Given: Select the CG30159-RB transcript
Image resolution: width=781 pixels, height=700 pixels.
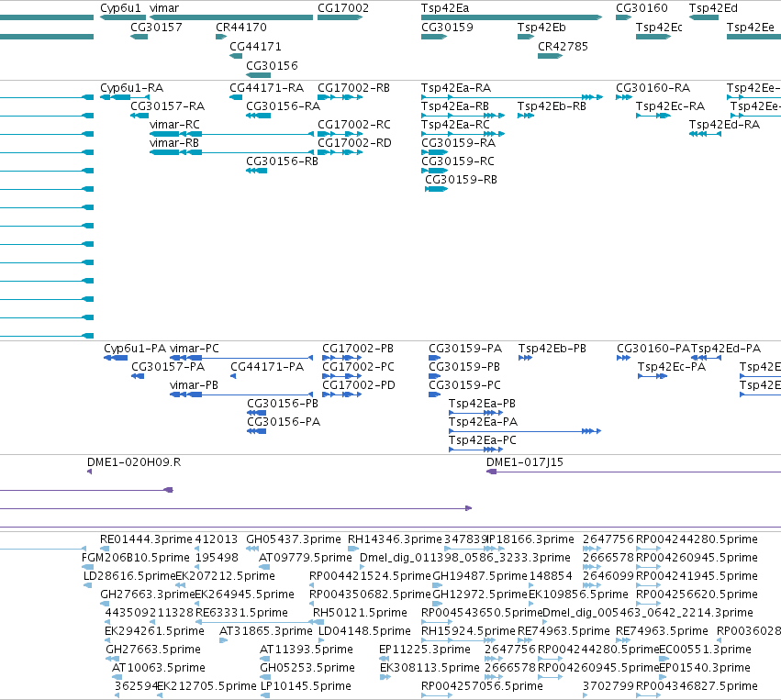Looking at the screenshot, I should [x=436, y=189].
